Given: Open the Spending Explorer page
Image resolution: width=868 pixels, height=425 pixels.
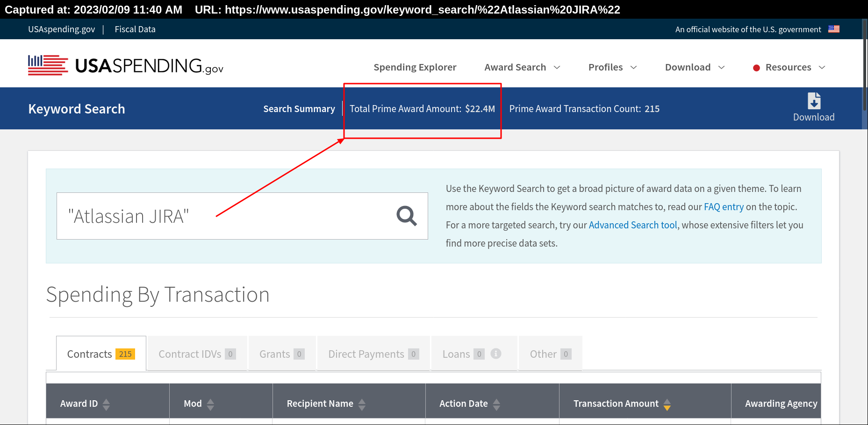Looking at the screenshot, I should click(415, 67).
